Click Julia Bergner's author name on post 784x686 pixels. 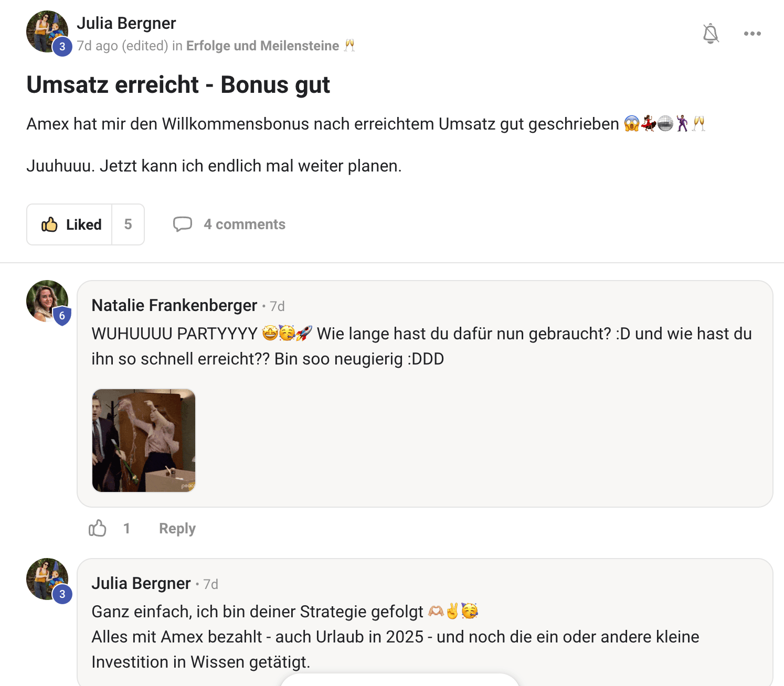click(126, 23)
